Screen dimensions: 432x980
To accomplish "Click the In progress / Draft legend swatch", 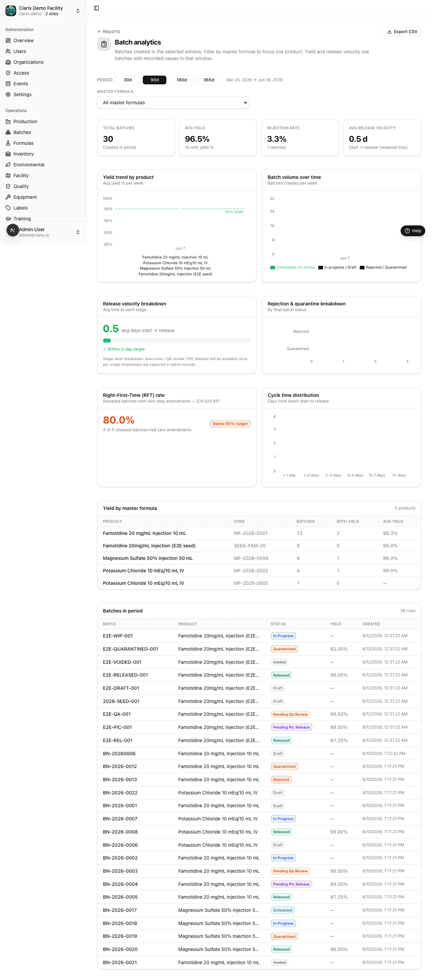I will coord(321,268).
